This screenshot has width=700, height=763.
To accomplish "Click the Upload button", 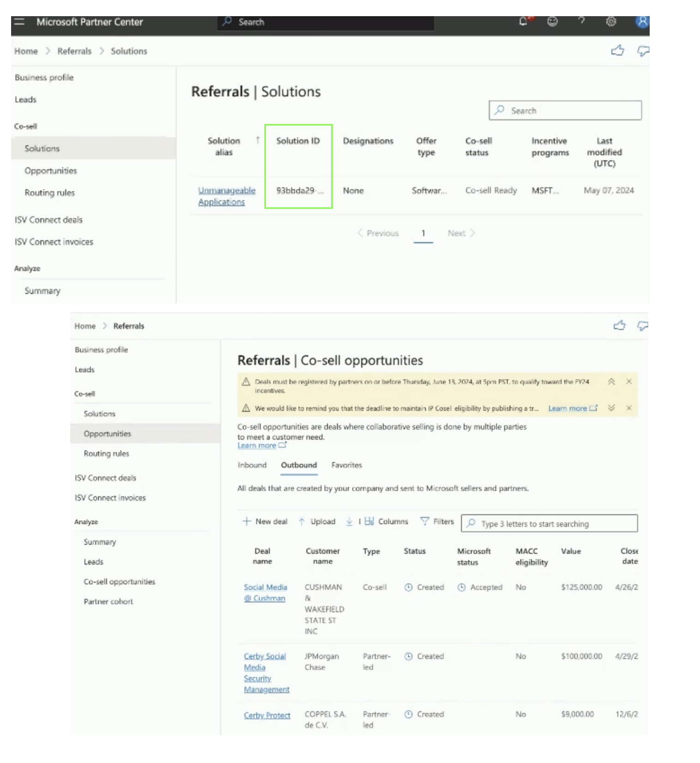I will 317,521.
